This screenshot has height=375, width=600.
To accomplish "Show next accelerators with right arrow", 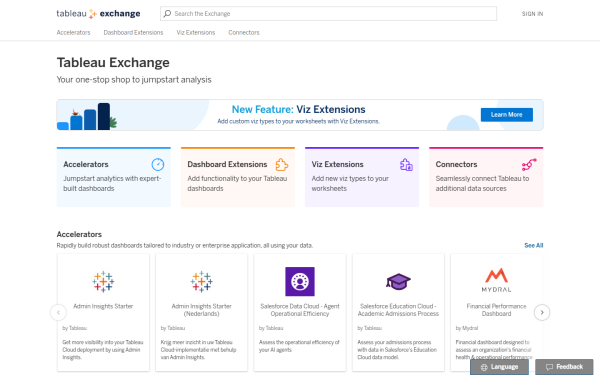I will tap(542, 312).
